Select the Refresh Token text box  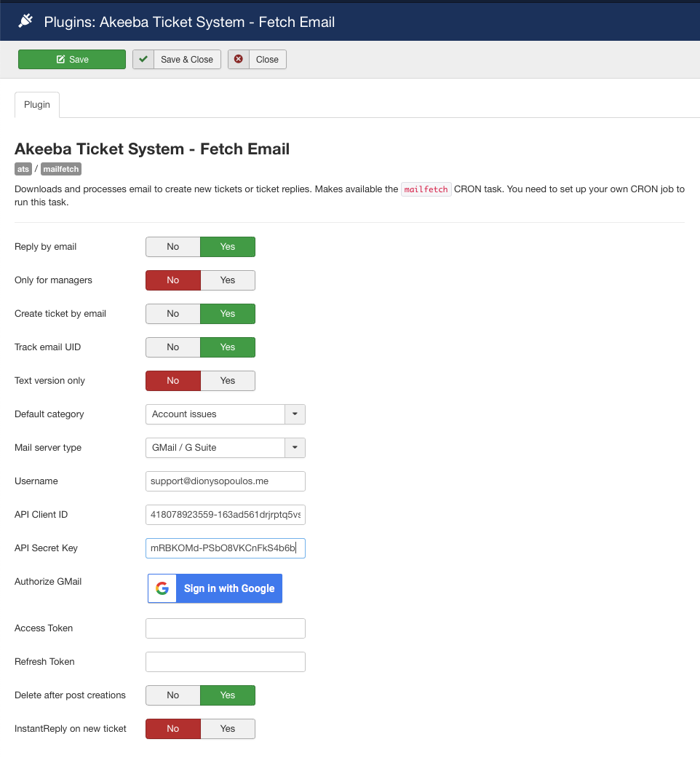coord(225,662)
